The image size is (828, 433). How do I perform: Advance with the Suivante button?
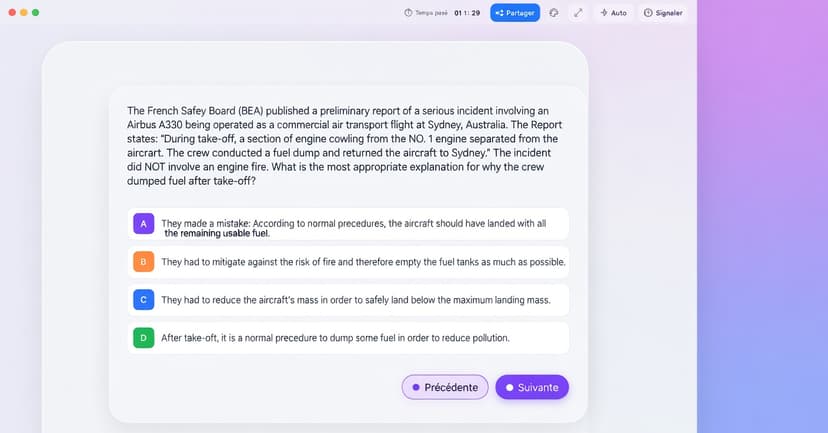pos(532,387)
